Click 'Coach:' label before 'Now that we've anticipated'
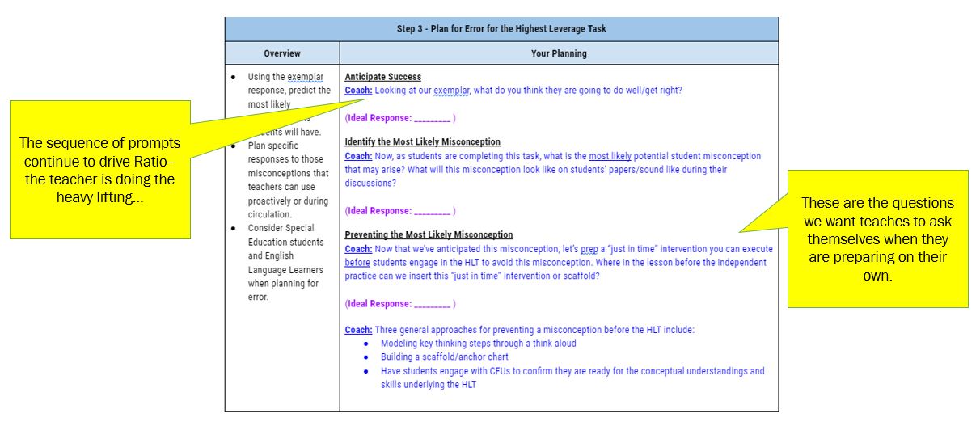Image resolution: width=980 pixels, height=439 pixels. point(358,249)
